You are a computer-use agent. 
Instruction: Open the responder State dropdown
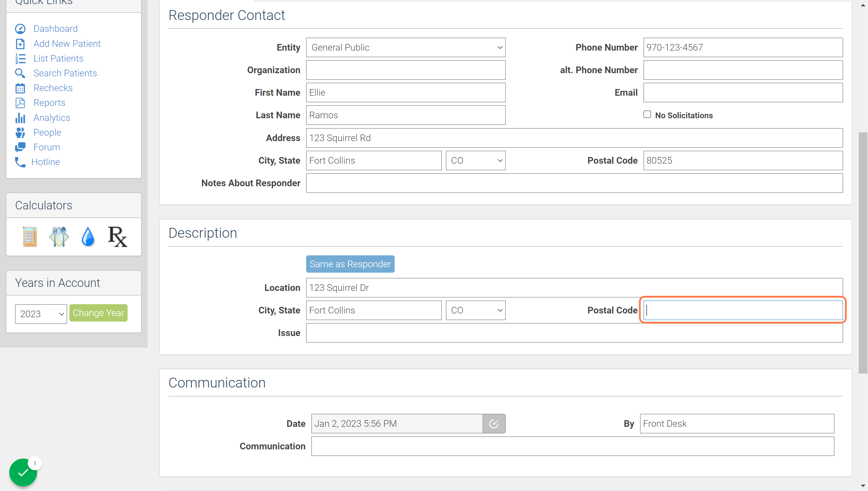coord(475,160)
